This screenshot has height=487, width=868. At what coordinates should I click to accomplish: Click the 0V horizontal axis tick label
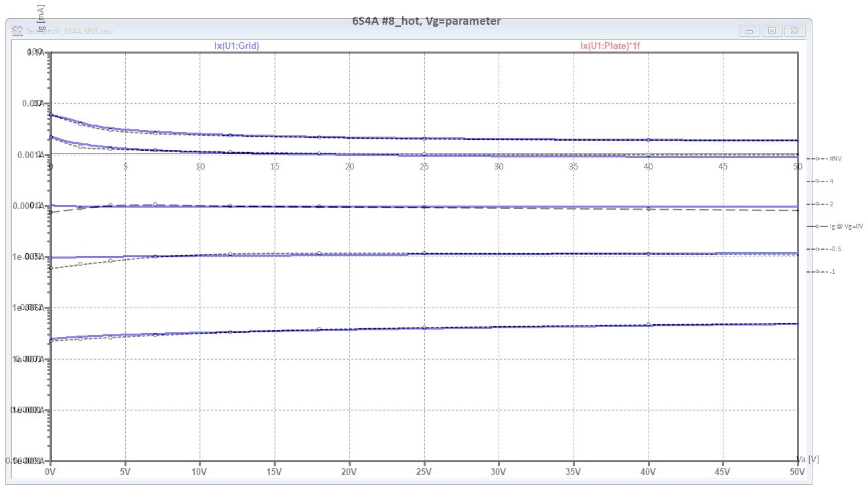50,471
